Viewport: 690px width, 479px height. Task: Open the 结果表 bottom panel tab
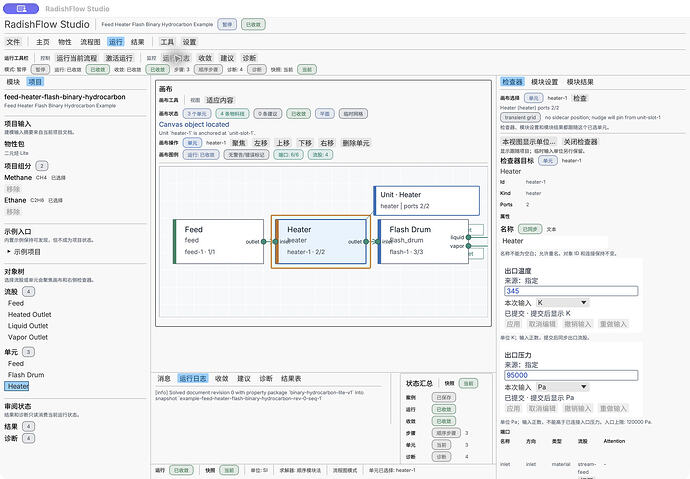point(291,378)
